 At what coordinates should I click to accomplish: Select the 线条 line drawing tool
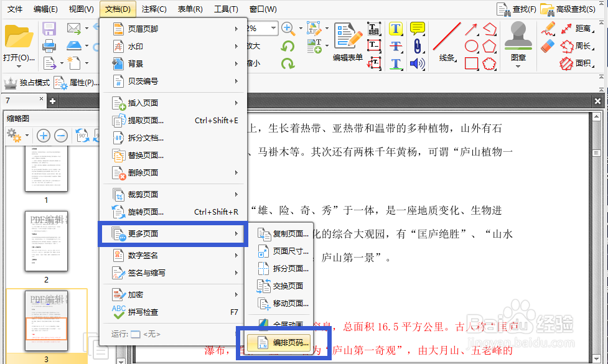click(446, 37)
